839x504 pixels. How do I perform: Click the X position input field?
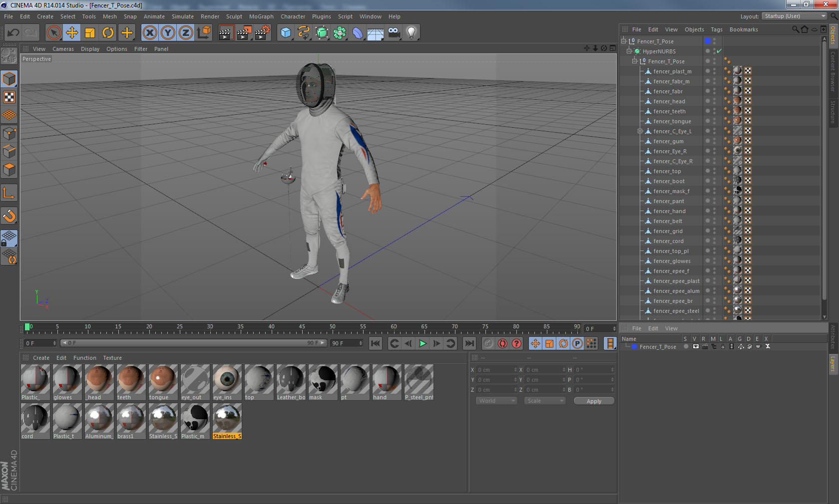[x=497, y=370]
